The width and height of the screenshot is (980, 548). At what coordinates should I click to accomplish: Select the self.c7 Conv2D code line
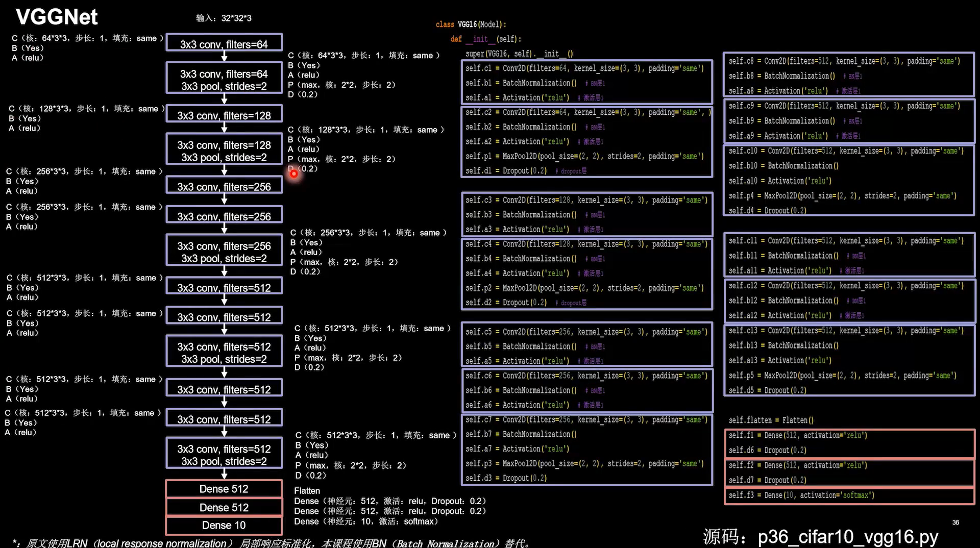[x=586, y=419]
